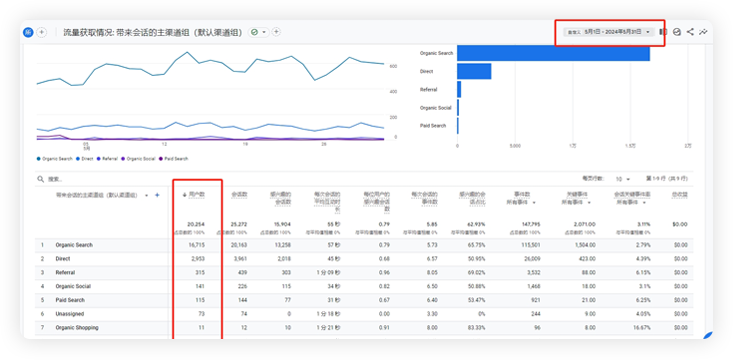
Task: Click the edit comparisons column icon
Action: (663, 32)
